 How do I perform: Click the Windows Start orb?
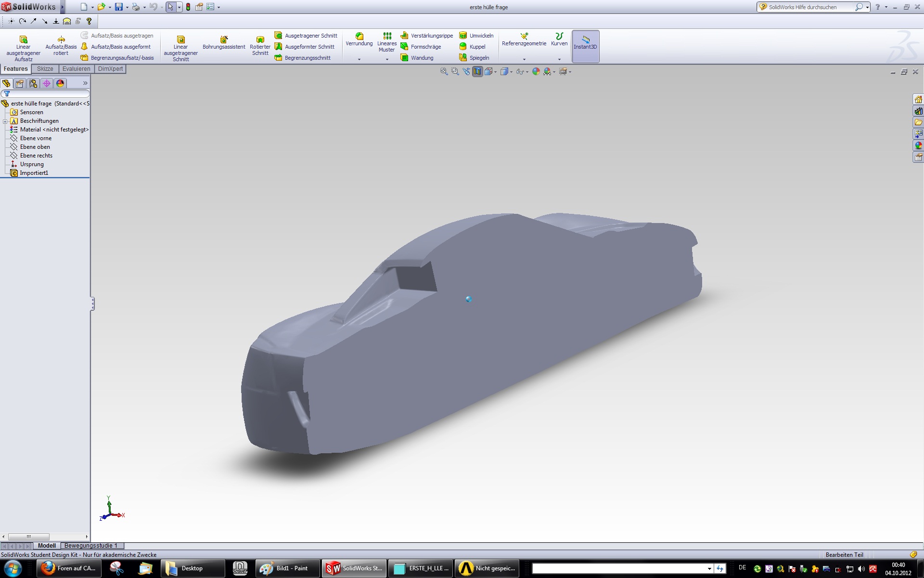tap(13, 568)
